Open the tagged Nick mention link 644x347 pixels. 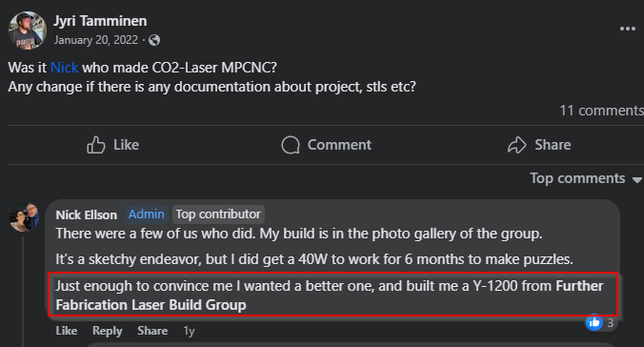[64, 68]
